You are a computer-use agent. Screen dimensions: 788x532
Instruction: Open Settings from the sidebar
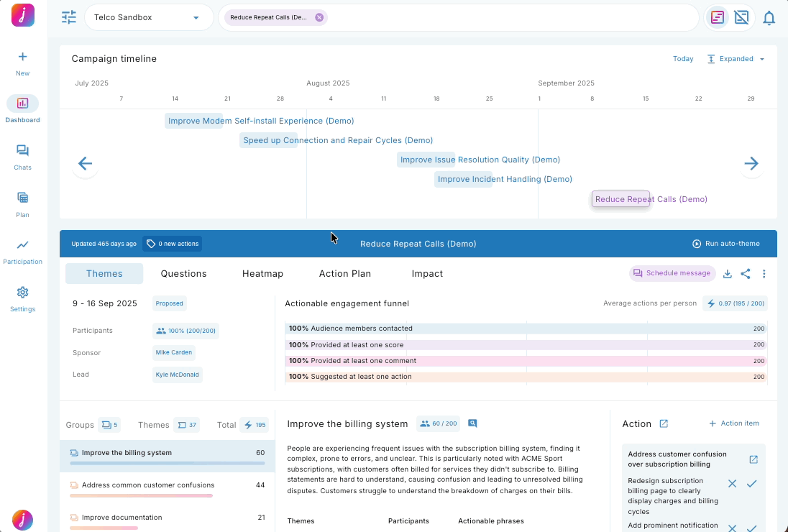click(x=22, y=298)
